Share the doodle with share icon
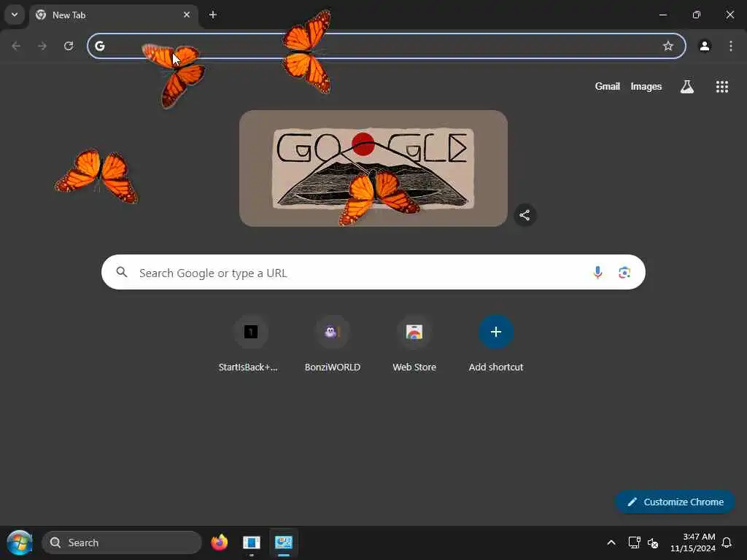 [x=525, y=215]
